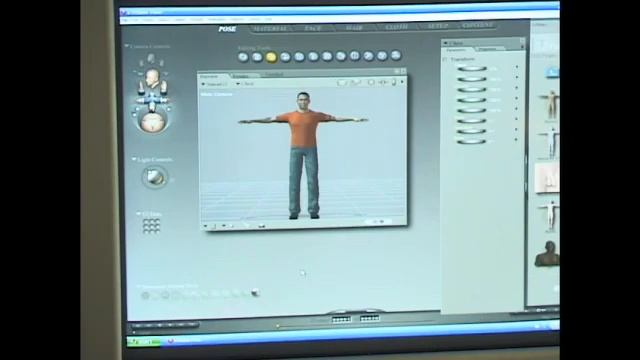Click the animation timeline scrubber marker
Screen dimensions: 640x360
278,326
